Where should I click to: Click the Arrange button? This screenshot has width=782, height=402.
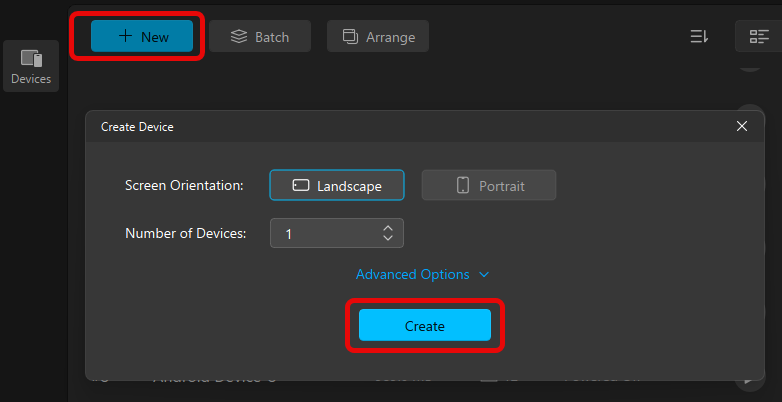pos(378,36)
